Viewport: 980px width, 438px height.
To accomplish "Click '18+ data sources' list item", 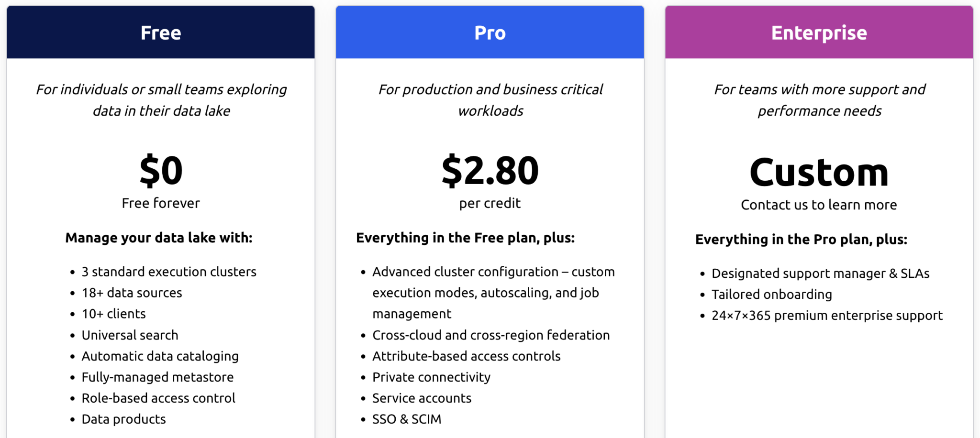I will [x=132, y=293].
